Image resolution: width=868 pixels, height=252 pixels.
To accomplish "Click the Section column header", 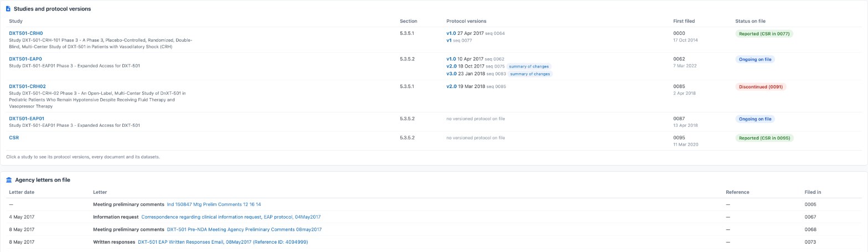I will (x=409, y=21).
